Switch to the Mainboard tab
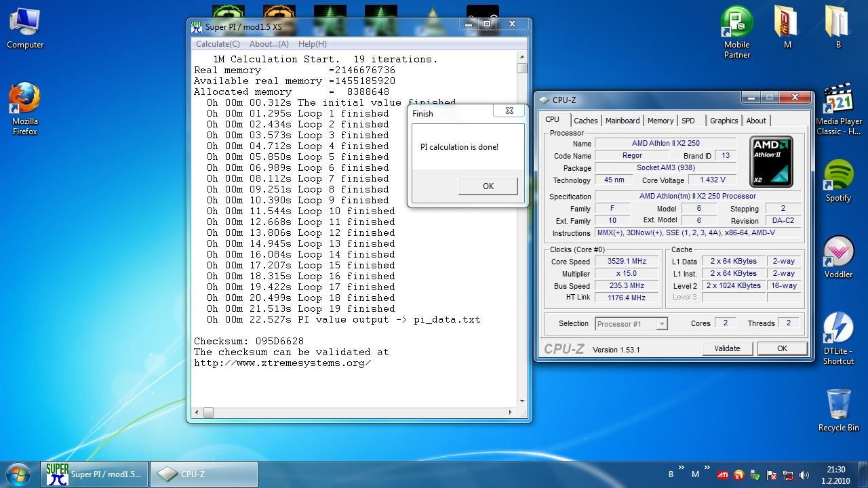Image resolution: width=868 pixels, height=488 pixels. click(623, 121)
